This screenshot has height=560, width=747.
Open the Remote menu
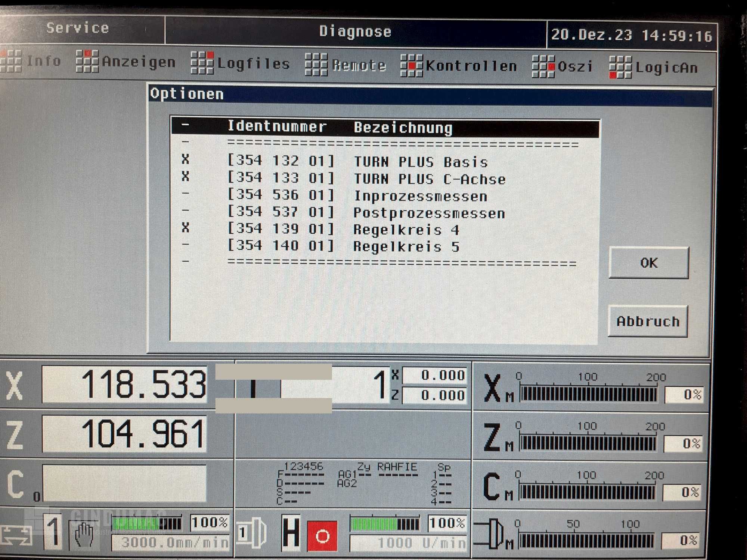click(359, 66)
